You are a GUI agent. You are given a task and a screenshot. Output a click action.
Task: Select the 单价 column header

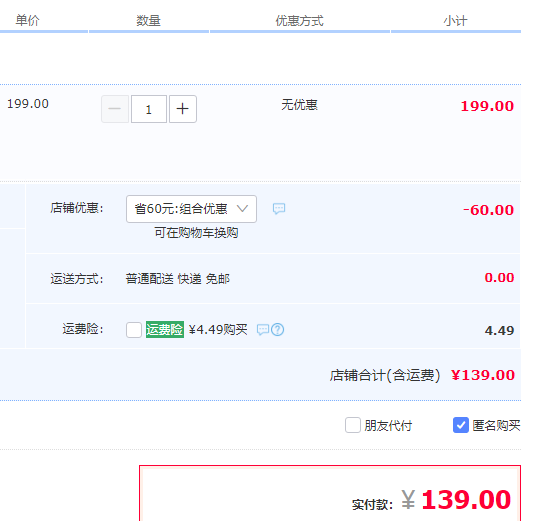click(x=27, y=21)
